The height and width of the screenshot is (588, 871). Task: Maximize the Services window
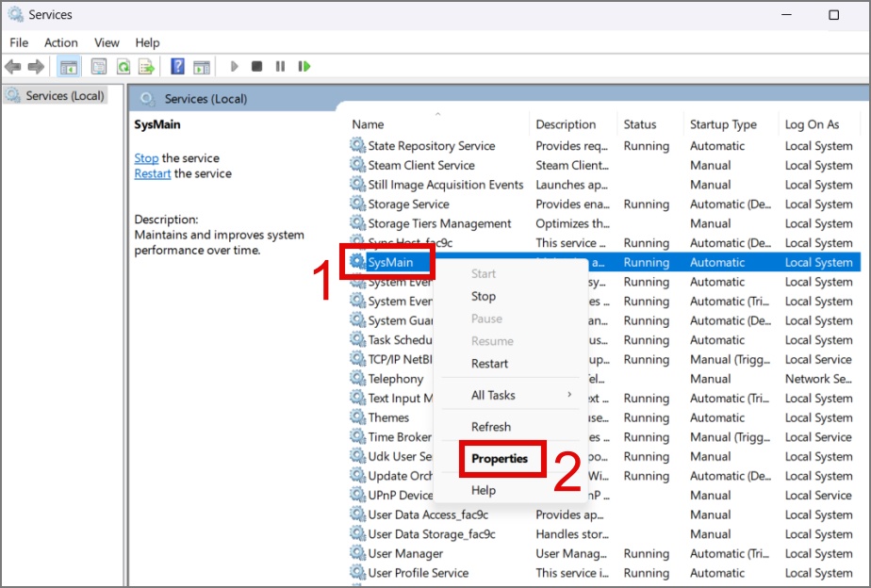point(834,15)
